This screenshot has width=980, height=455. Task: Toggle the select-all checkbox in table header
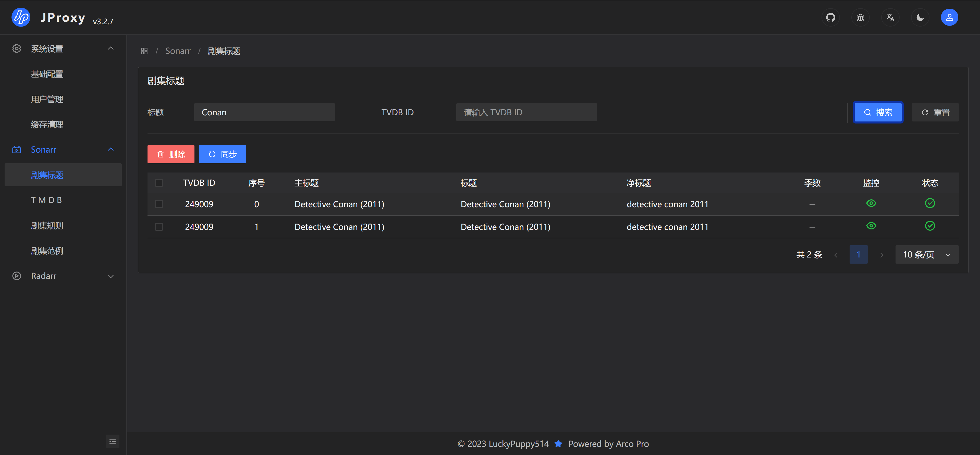[x=159, y=183]
